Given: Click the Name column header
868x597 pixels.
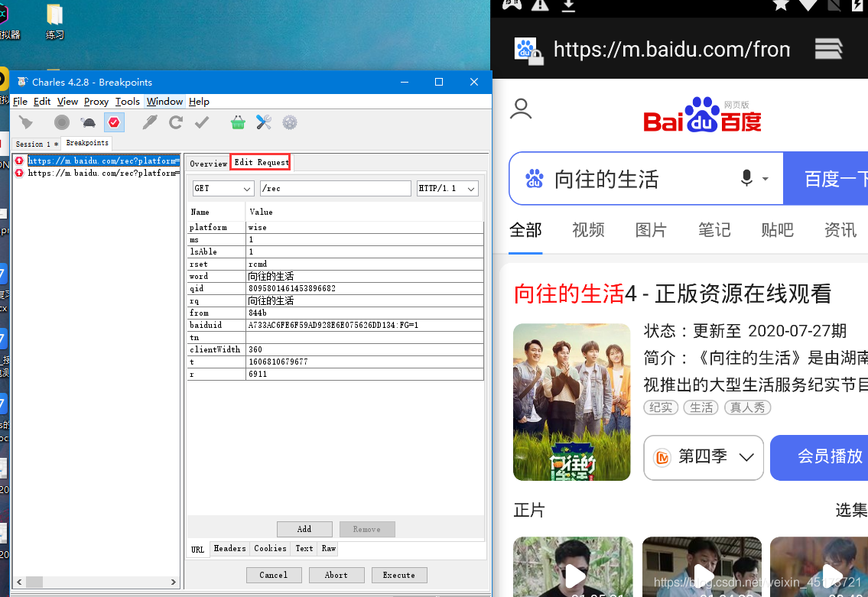Looking at the screenshot, I should click(216, 212).
